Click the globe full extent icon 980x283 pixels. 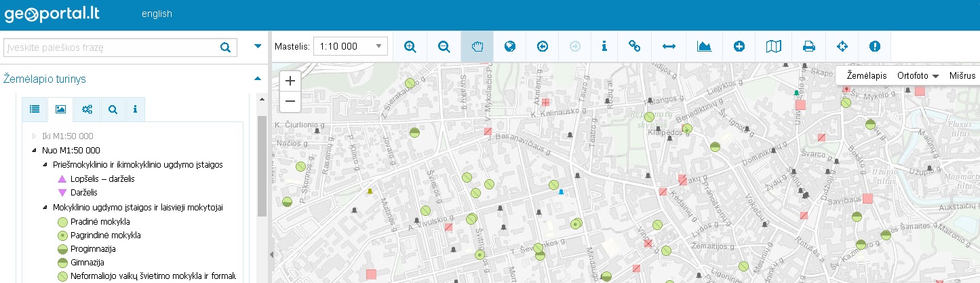tap(510, 46)
